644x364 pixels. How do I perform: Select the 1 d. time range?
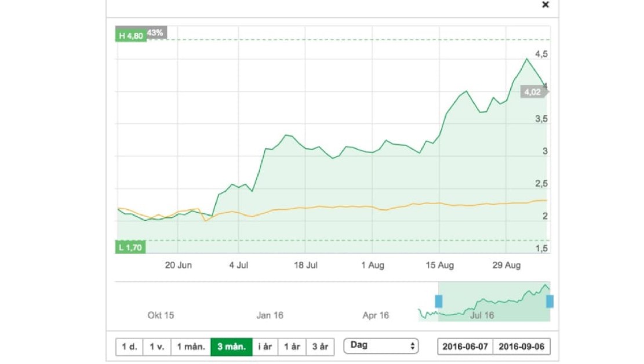coord(129,347)
